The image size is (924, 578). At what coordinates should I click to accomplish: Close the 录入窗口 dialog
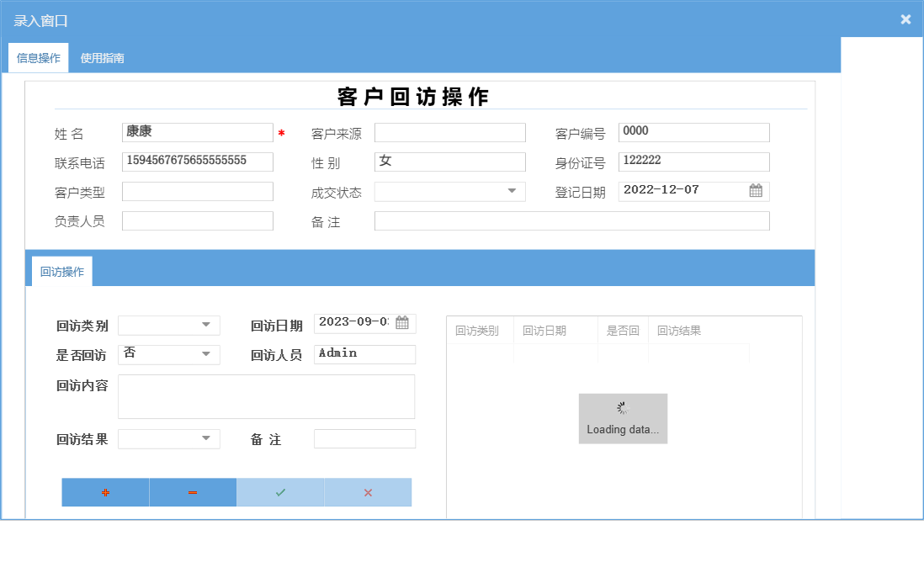[905, 19]
